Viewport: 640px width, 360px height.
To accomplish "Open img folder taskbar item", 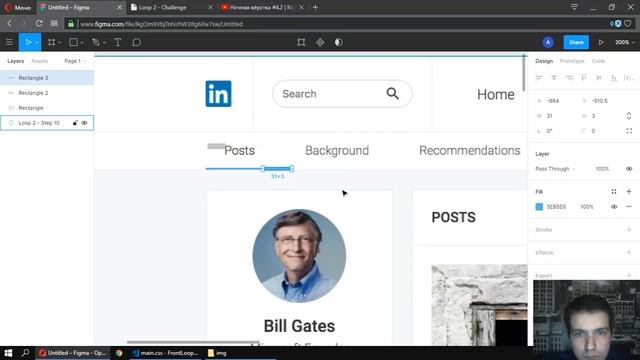I will click(217, 353).
